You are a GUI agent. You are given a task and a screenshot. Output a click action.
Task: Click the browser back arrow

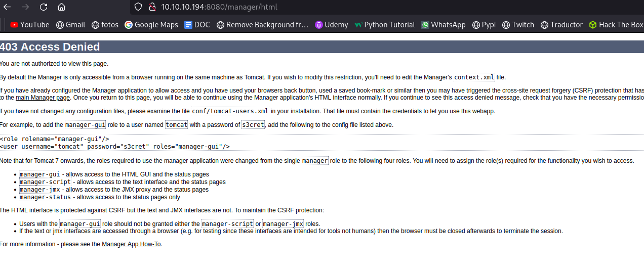coord(7,7)
